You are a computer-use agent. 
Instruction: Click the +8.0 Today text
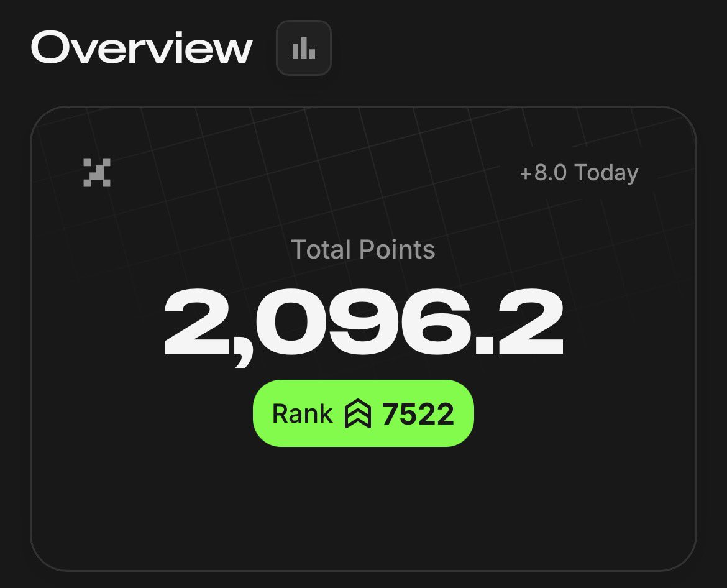point(579,173)
